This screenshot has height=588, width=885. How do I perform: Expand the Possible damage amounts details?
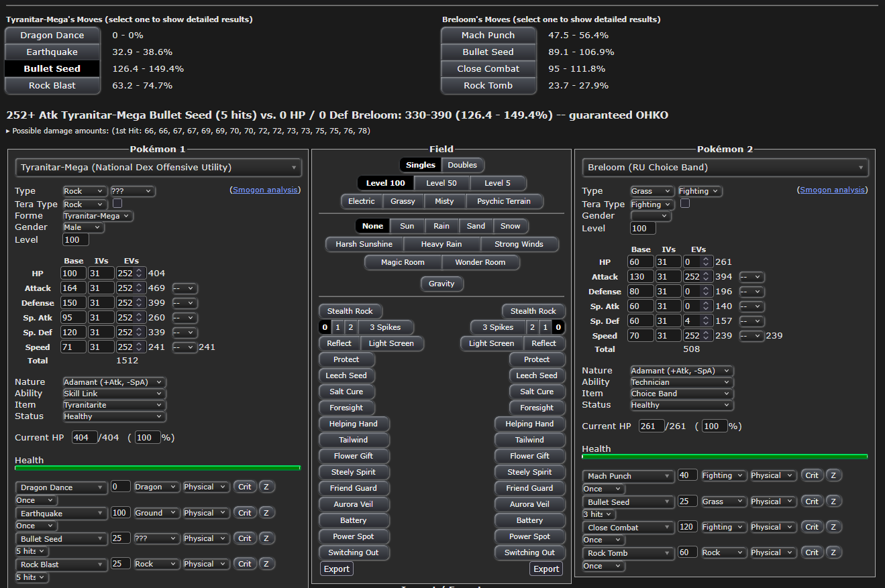pyautogui.click(x=188, y=131)
